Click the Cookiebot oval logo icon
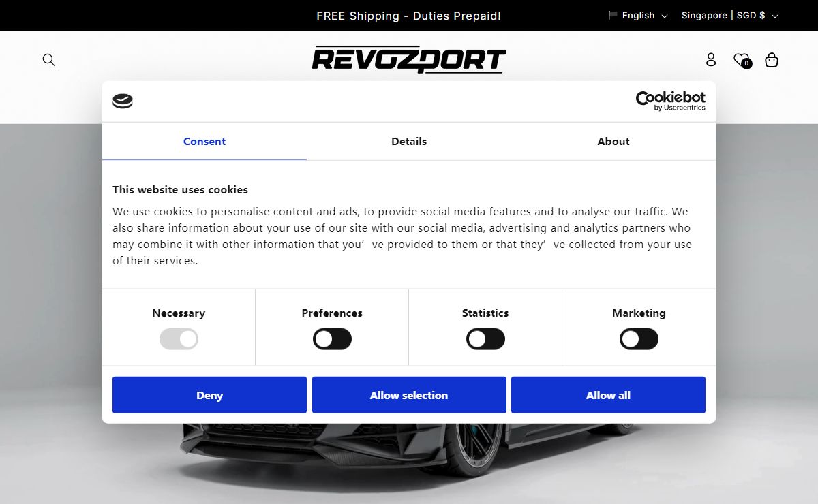This screenshot has height=504, width=818. pyautogui.click(x=123, y=101)
